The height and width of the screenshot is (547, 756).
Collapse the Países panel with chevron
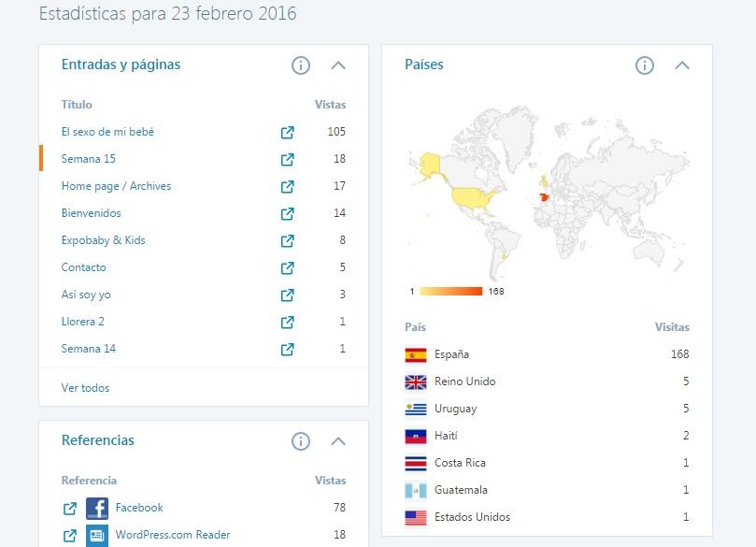682,65
